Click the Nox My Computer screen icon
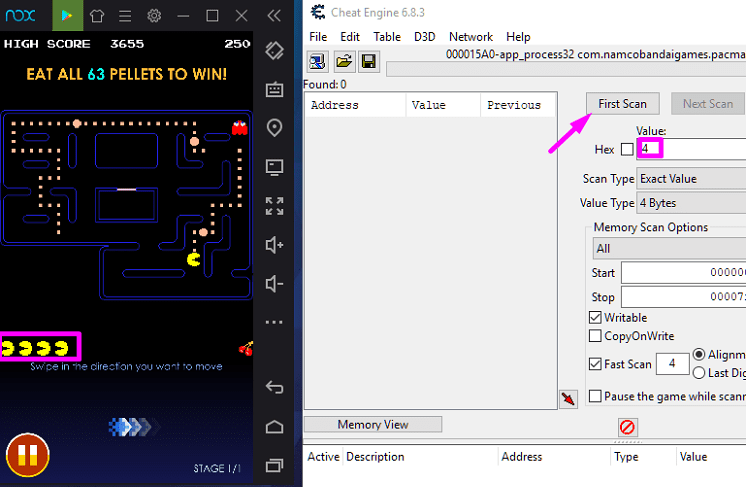This screenshot has width=746, height=487. pos(275,167)
